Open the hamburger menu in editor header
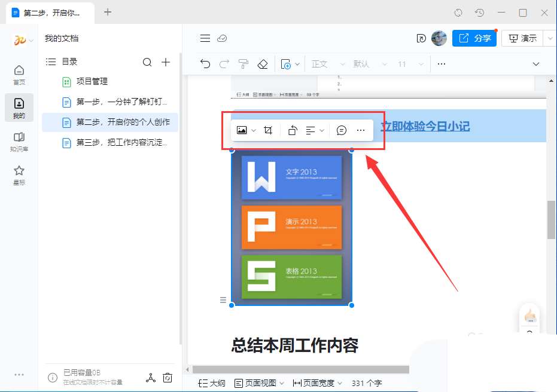Image resolution: width=557 pixels, height=392 pixels. [205, 38]
